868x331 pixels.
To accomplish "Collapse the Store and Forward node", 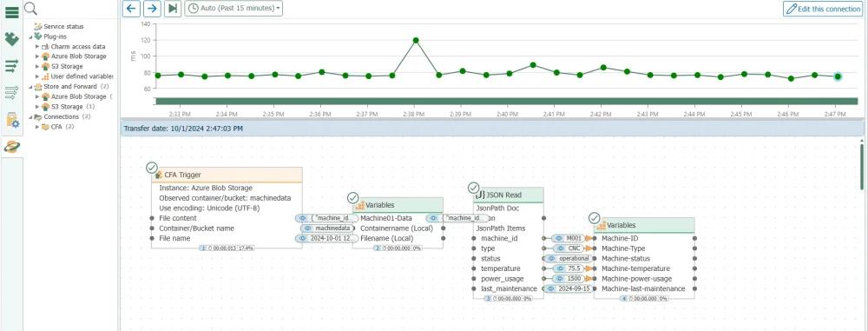I will pos(31,87).
